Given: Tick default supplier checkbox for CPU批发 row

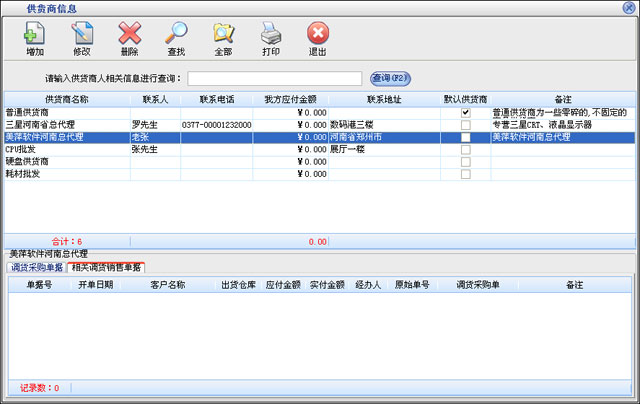Looking at the screenshot, I should (465, 149).
